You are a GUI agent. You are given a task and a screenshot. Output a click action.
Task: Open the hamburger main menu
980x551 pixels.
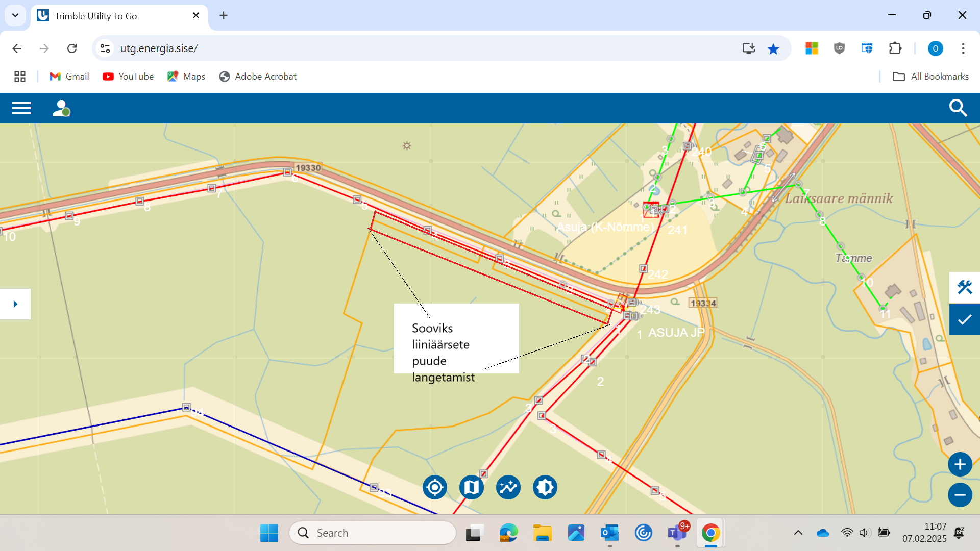click(x=21, y=108)
